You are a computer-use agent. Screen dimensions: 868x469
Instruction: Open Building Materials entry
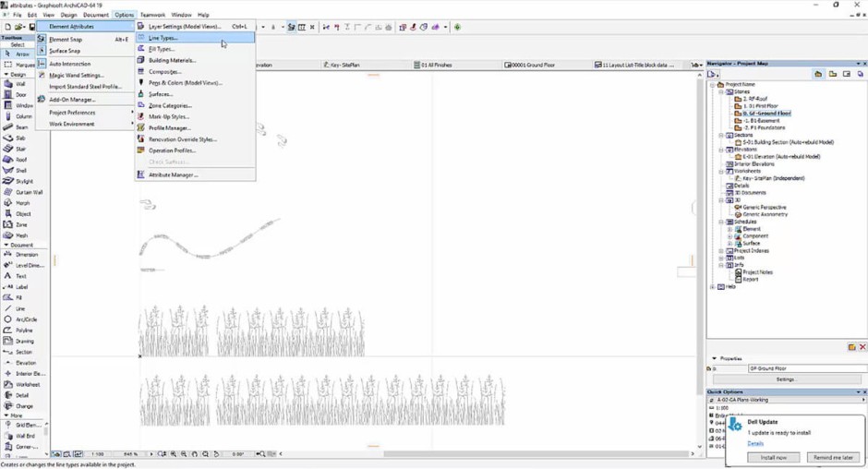(x=196, y=60)
